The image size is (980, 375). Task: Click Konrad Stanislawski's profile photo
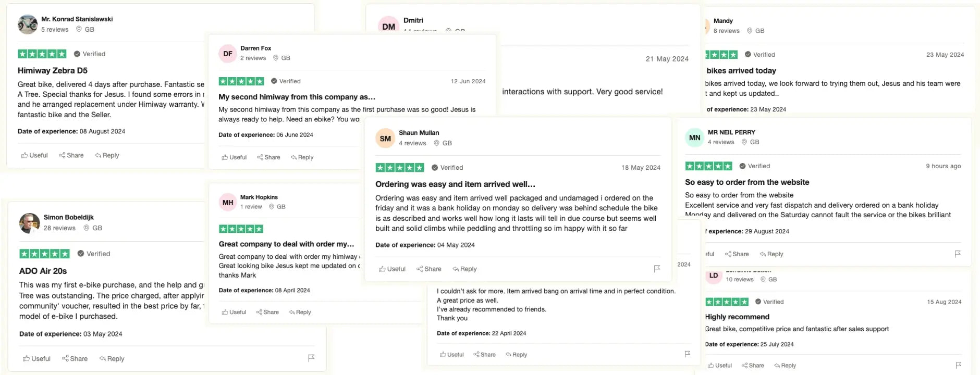click(28, 24)
